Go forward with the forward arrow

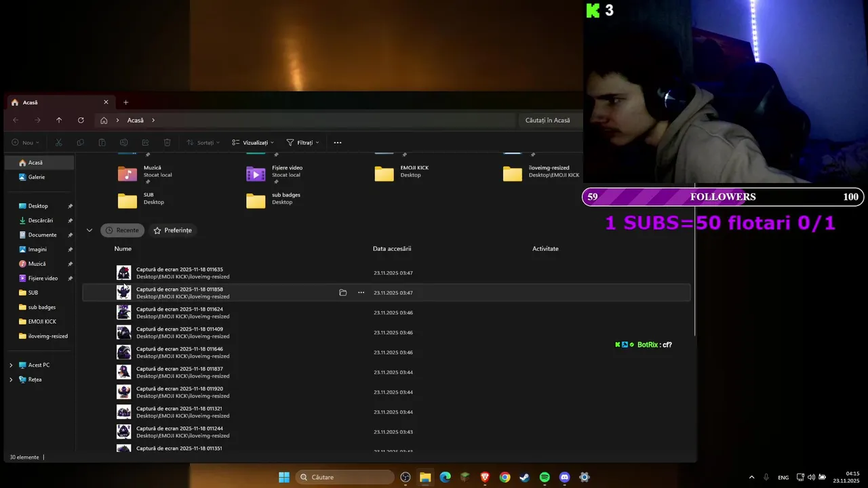tap(37, 120)
